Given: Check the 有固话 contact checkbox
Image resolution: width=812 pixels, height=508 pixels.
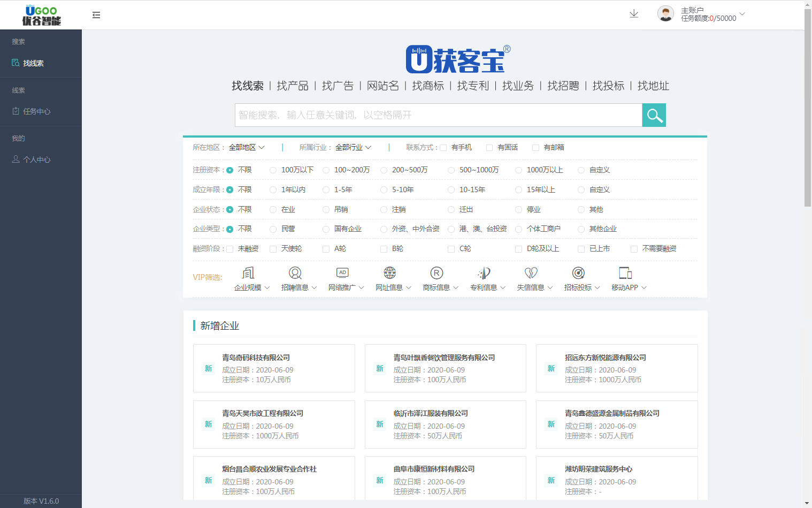Looking at the screenshot, I should (x=489, y=148).
